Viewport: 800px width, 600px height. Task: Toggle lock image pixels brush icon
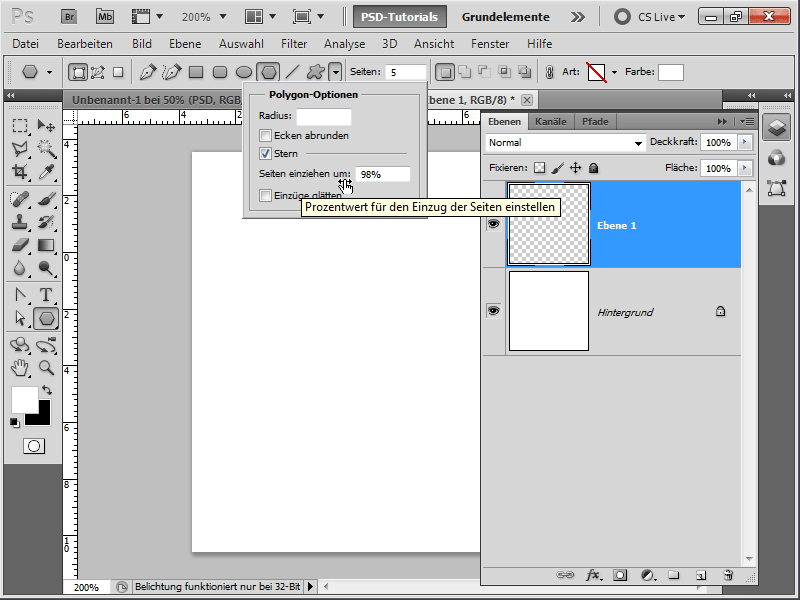[x=558, y=168]
